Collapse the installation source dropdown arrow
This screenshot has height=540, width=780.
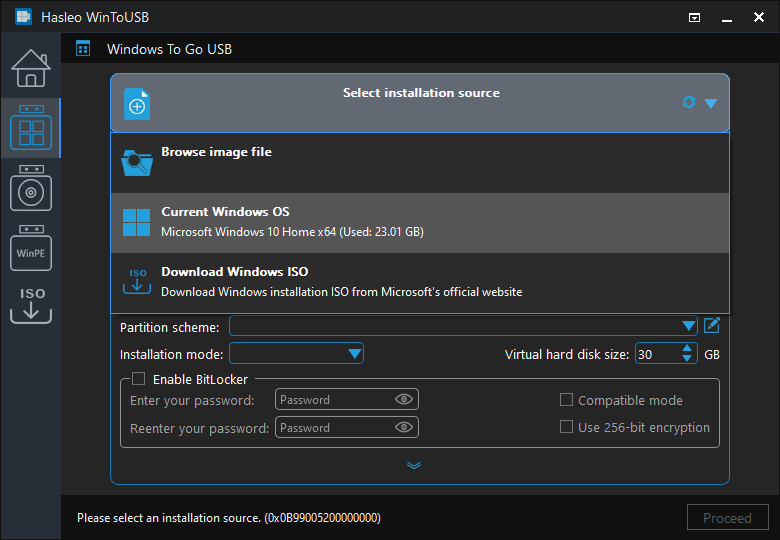point(711,103)
